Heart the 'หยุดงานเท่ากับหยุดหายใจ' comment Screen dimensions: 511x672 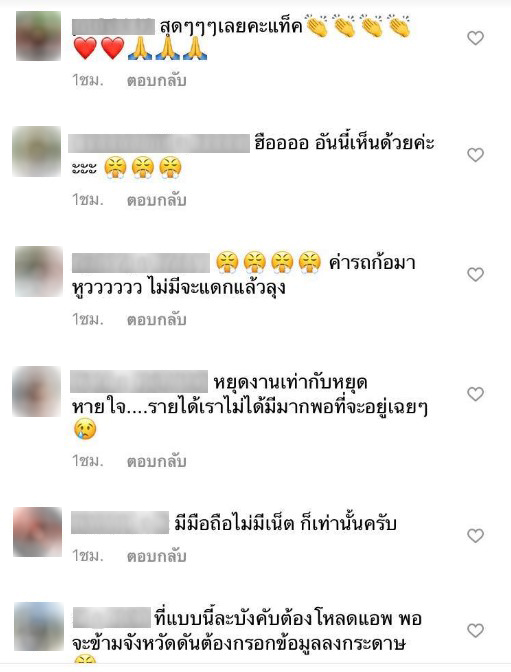[x=475, y=394]
